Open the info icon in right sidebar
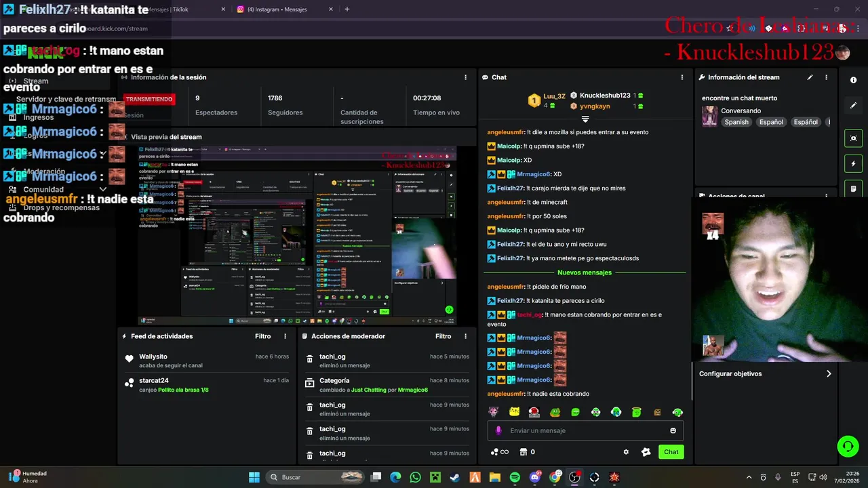Image resolution: width=868 pixels, height=488 pixels. pyautogui.click(x=853, y=80)
